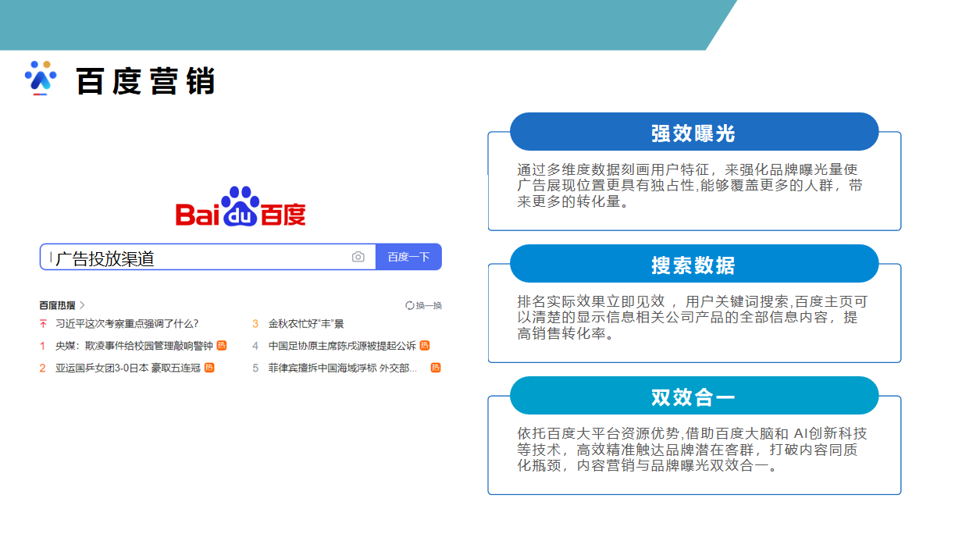Click hot badge after 中国足协 headline

(425, 345)
